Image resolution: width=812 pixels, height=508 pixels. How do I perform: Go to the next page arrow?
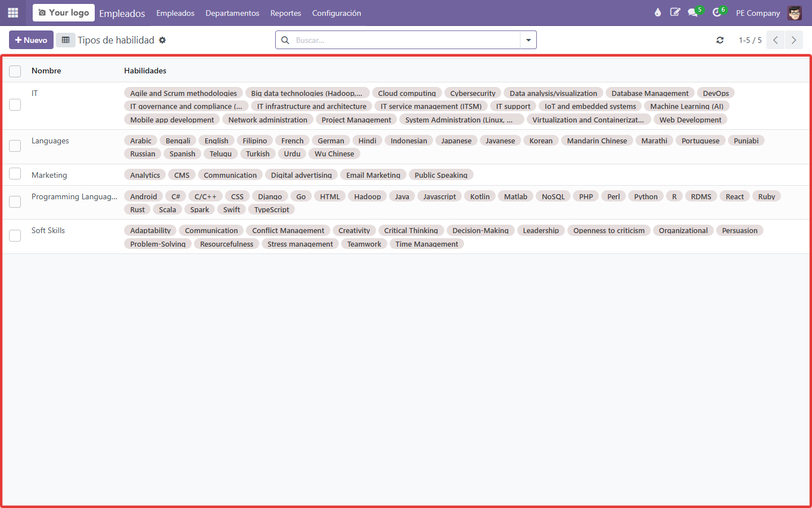click(793, 40)
